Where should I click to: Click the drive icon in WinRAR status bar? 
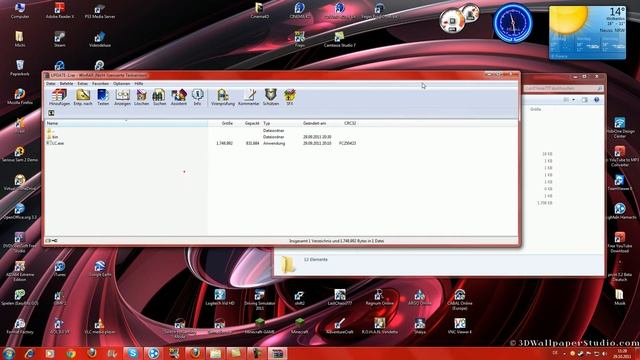tap(49, 241)
